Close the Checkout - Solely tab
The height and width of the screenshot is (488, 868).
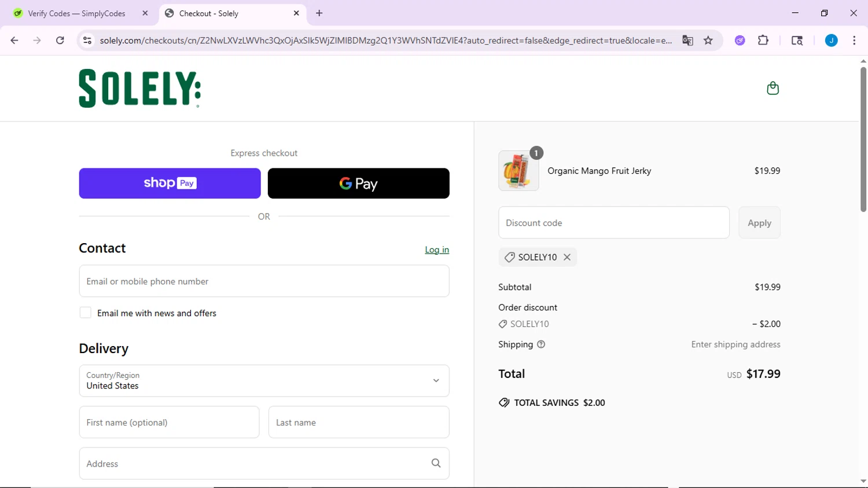296,13
